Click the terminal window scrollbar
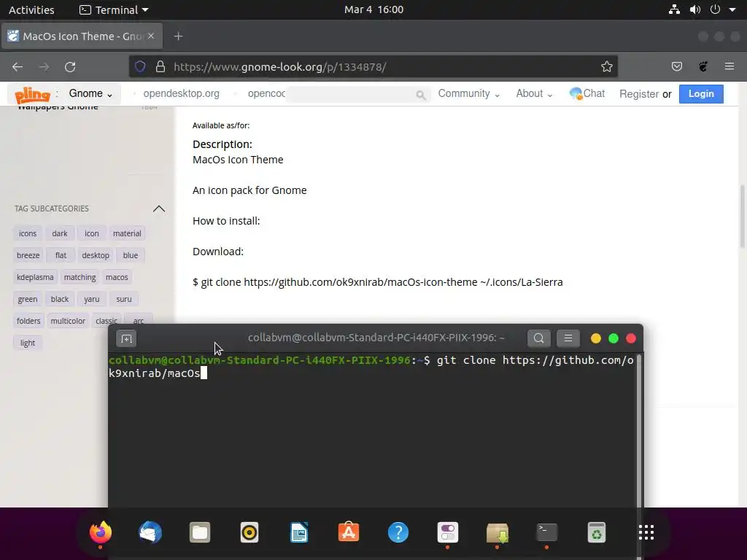 pos(639,429)
